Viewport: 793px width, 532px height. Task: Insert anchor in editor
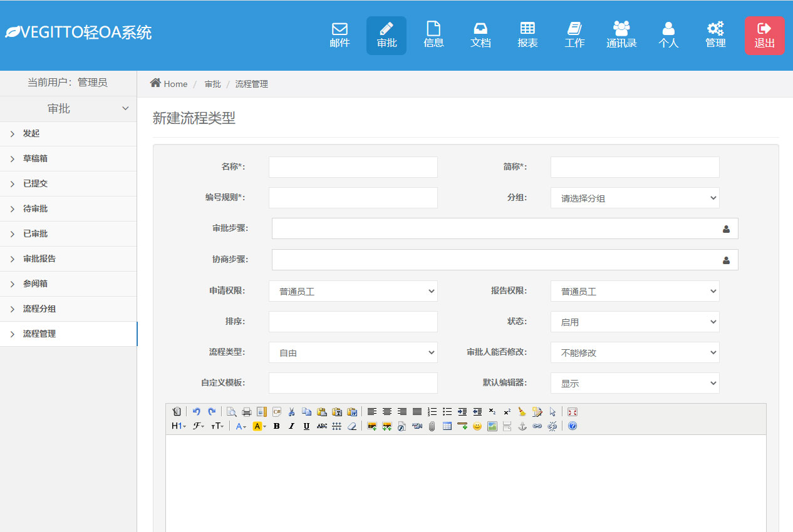point(522,426)
